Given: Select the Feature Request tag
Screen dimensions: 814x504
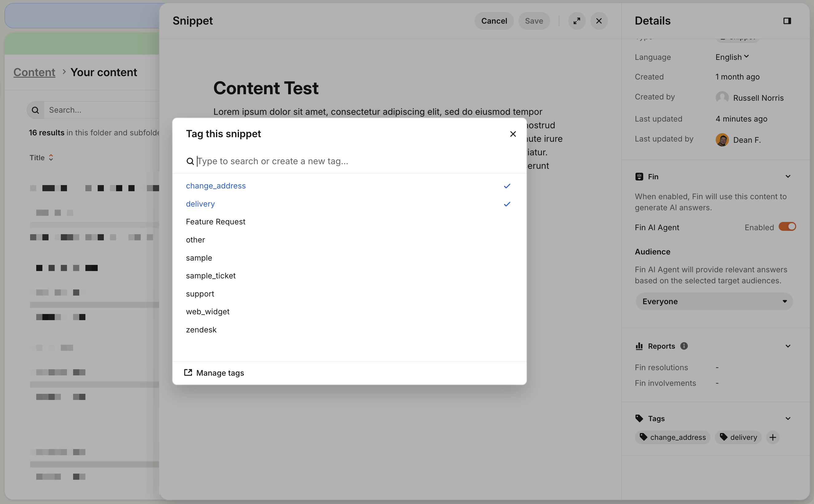Looking at the screenshot, I should [x=216, y=222].
